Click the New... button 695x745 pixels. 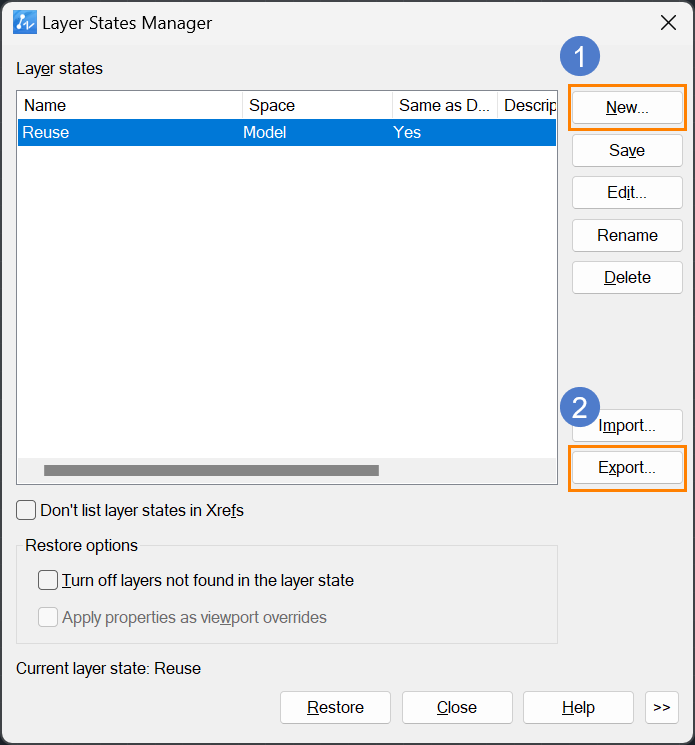[627, 107]
